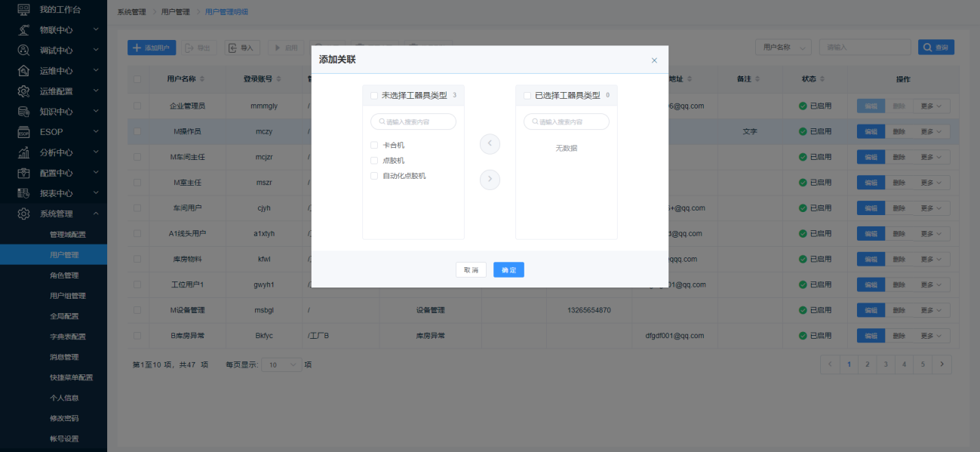Click the sort icon on 登录账号 column
The height and width of the screenshot is (452, 980).
pos(279,79)
